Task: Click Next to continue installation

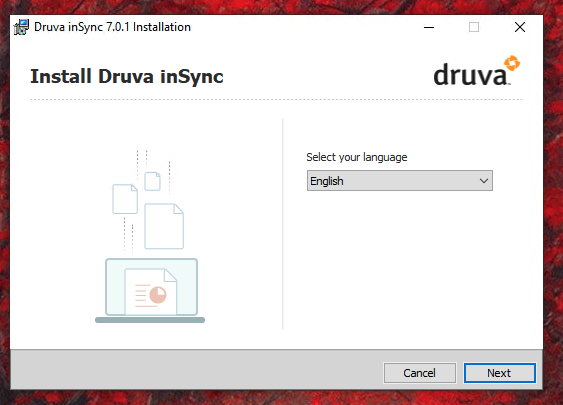Action: pos(499,373)
